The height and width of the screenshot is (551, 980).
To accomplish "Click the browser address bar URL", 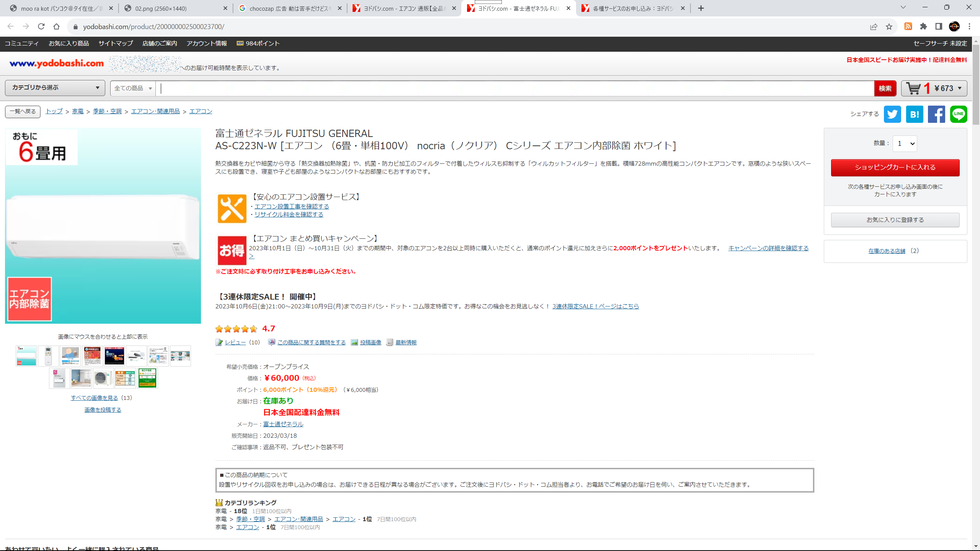I will click(x=154, y=26).
